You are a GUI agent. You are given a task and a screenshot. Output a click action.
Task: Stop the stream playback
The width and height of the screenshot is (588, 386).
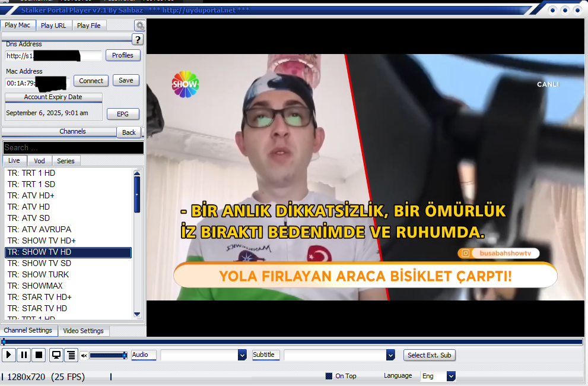[x=39, y=355]
